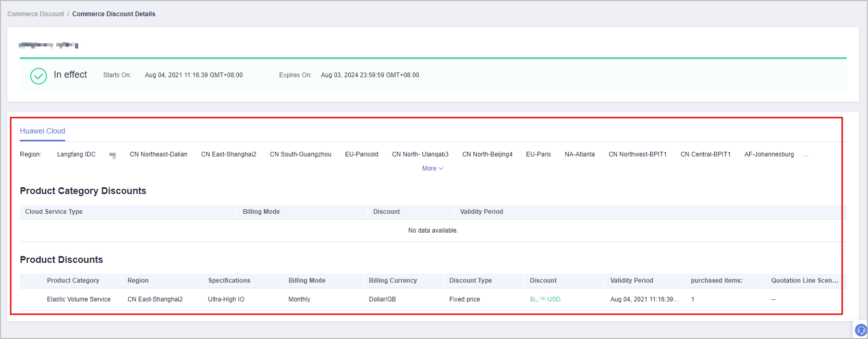Select the CN North-Beijing4 region
868x339 pixels.
(x=487, y=154)
